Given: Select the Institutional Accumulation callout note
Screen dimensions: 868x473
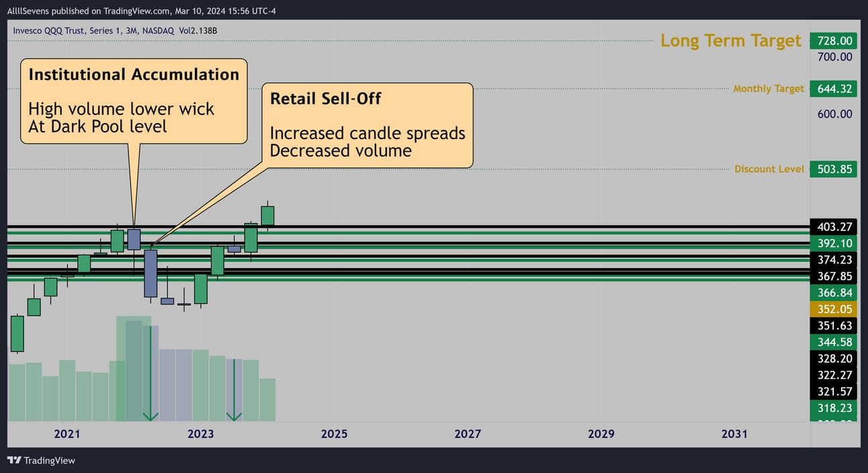Looking at the screenshot, I should pos(134,101).
